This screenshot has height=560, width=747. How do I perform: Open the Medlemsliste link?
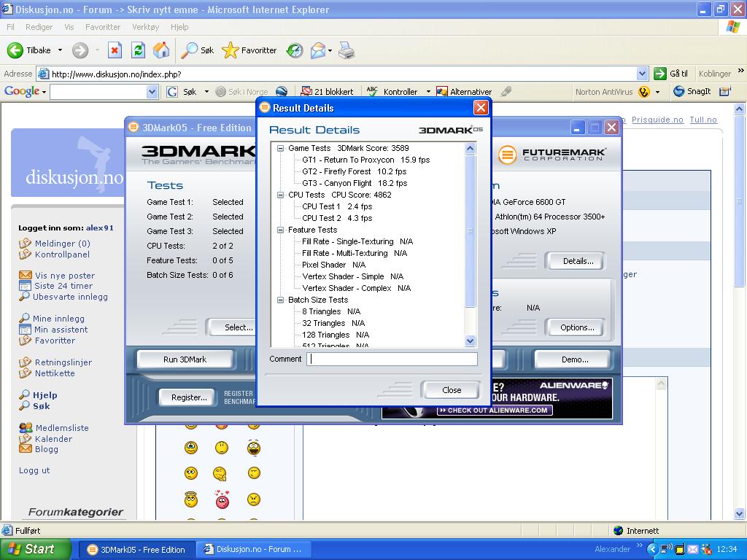tap(62, 427)
